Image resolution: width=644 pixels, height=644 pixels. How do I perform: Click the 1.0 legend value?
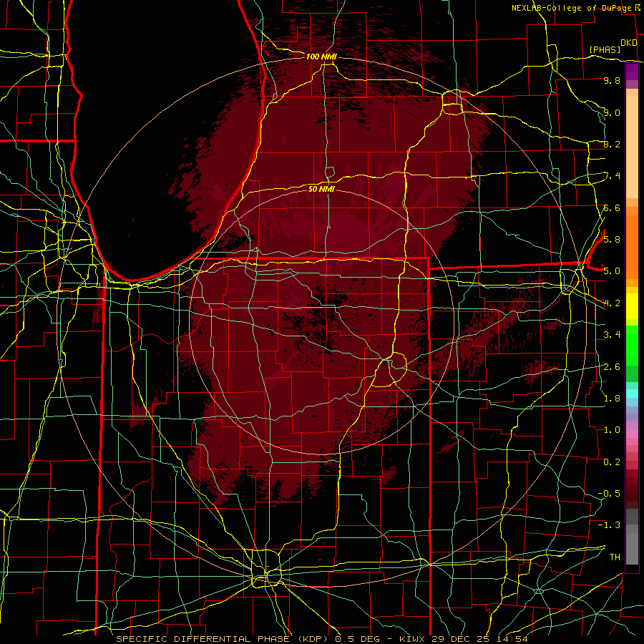[612, 429]
